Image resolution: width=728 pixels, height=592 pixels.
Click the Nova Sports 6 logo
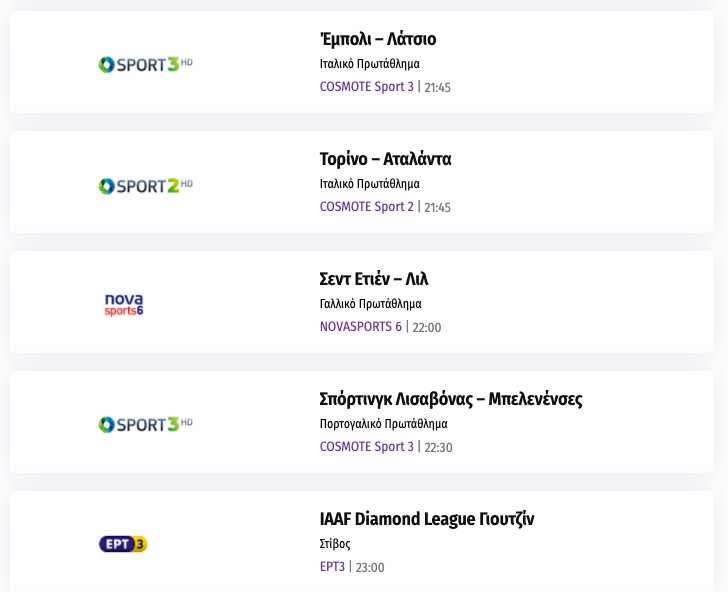coord(124,304)
